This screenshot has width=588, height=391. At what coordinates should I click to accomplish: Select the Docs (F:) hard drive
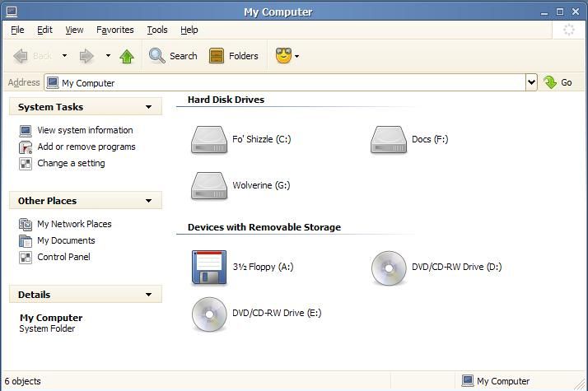pyautogui.click(x=389, y=140)
